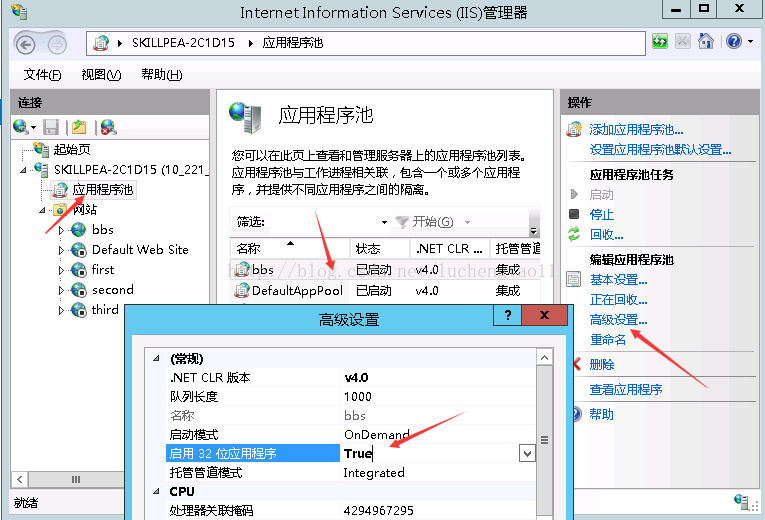Click the advanced settings scrollbar thumb
The height and width of the screenshot is (520, 765).
click(x=544, y=440)
